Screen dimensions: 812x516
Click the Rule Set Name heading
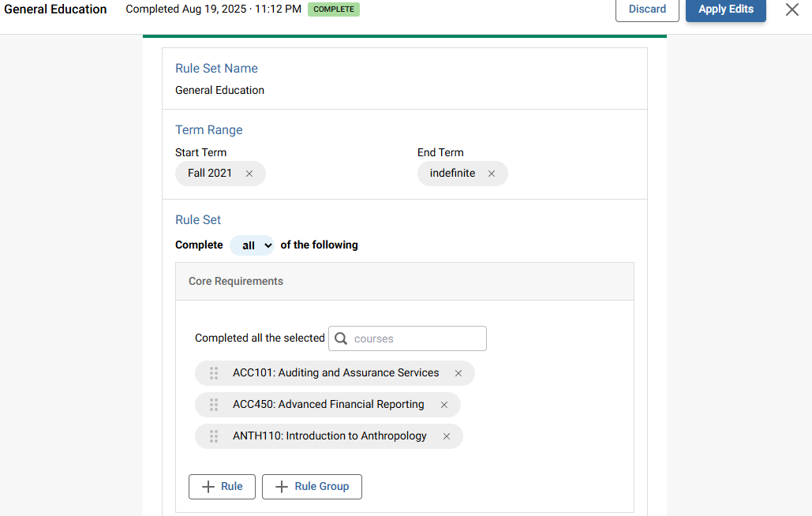(216, 68)
